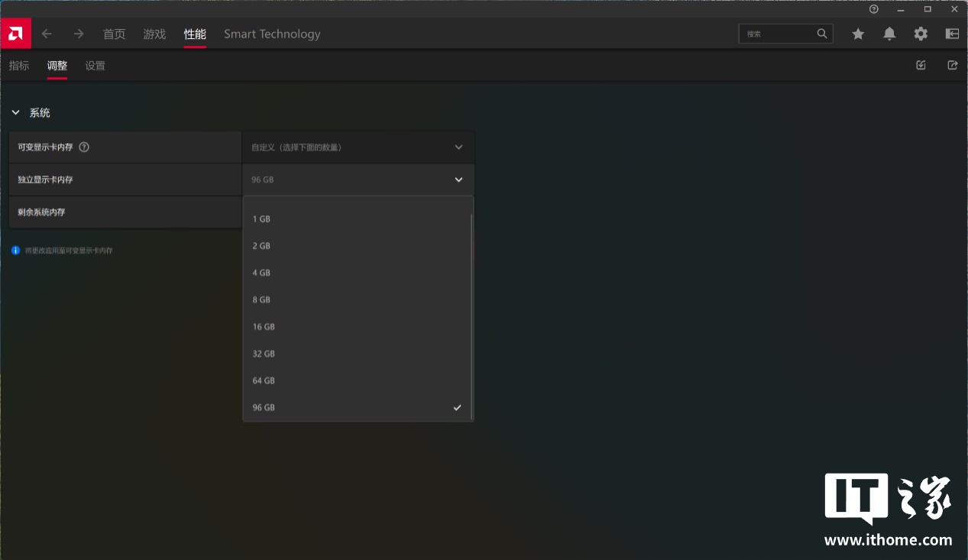Image resolution: width=968 pixels, height=560 pixels.
Task: Choose 32 GB from the list
Action: coord(358,354)
